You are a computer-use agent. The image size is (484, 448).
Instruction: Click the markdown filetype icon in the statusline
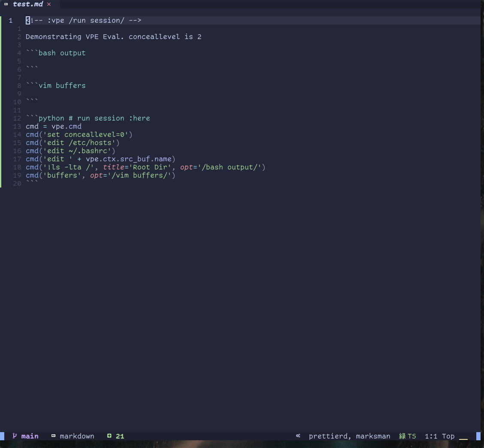pos(53,436)
